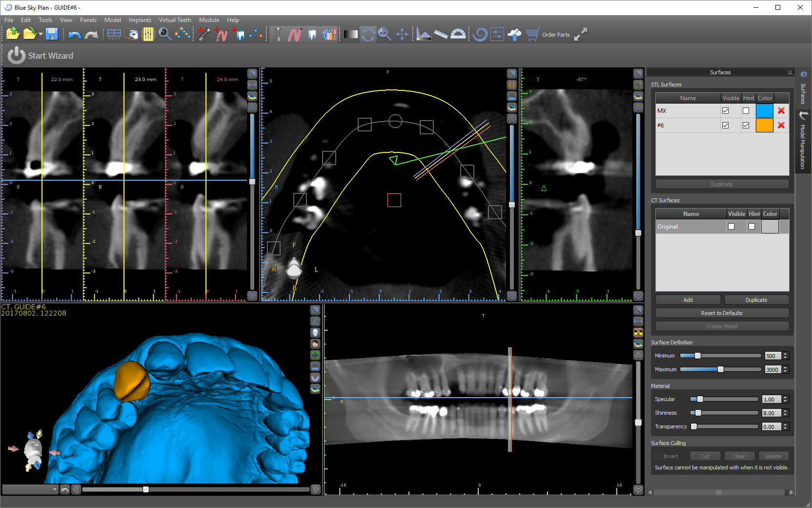Image resolution: width=812 pixels, height=508 pixels.
Task: Open the Module menu
Action: [x=209, y=20]
